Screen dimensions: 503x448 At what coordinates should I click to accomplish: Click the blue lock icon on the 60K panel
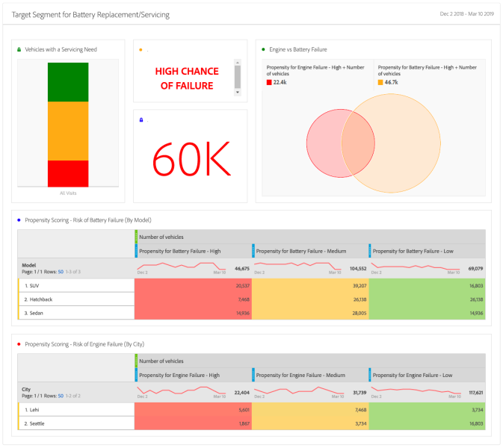coord(141,119)
